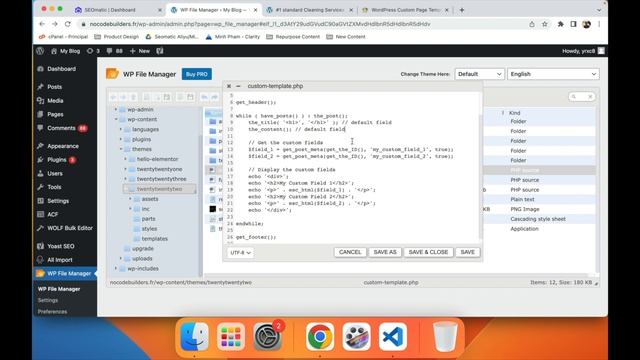Open the Tools menu
640x360 pixels.
coord(54,187)
